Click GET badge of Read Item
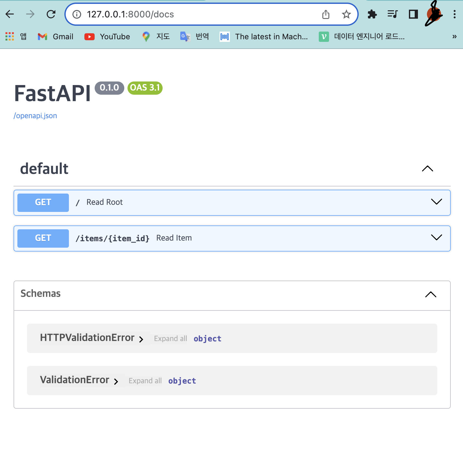The height and width of the screenshot is (476, 463). (x=43, y=238)
